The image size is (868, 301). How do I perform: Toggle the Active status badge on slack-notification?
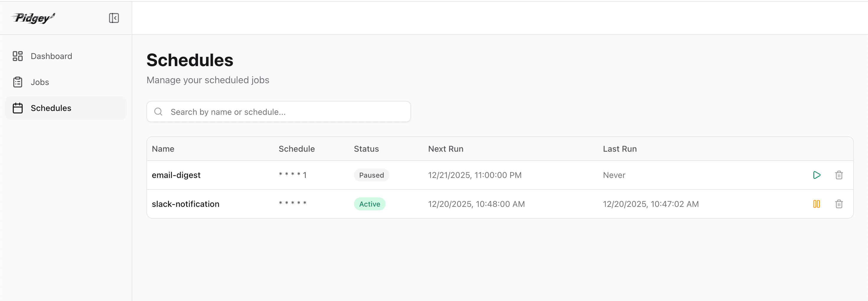click(x=369, y=204)
